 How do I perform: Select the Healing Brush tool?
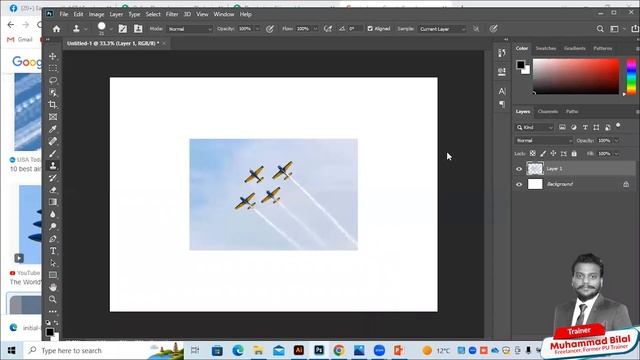pos(53,141)
